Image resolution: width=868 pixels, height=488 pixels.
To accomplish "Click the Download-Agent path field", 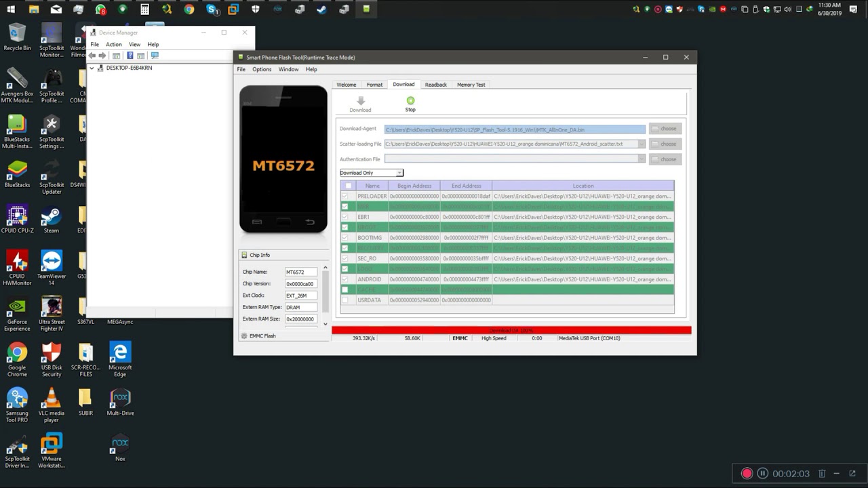I will coord(515,129).
